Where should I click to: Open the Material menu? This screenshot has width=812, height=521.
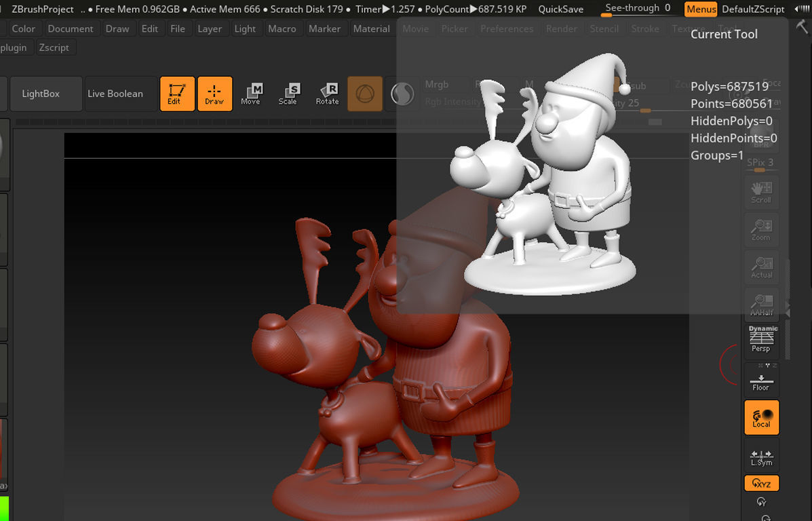click(x=371, y=28)
